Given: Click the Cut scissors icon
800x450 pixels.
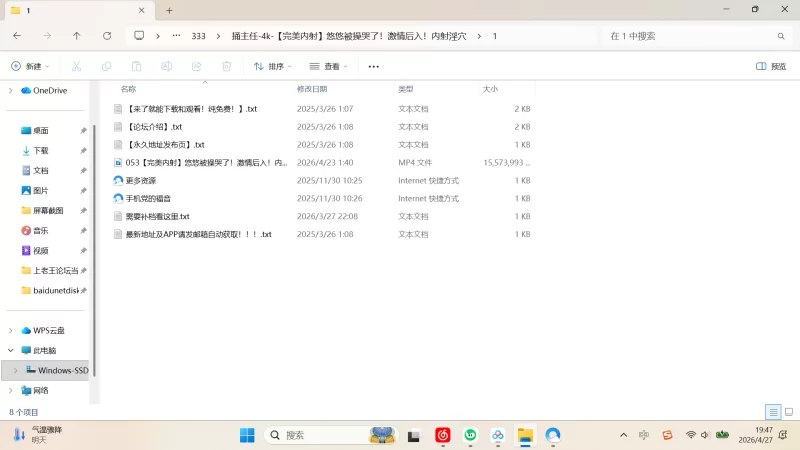Looking at the screenshot, I should pos(77,66).
